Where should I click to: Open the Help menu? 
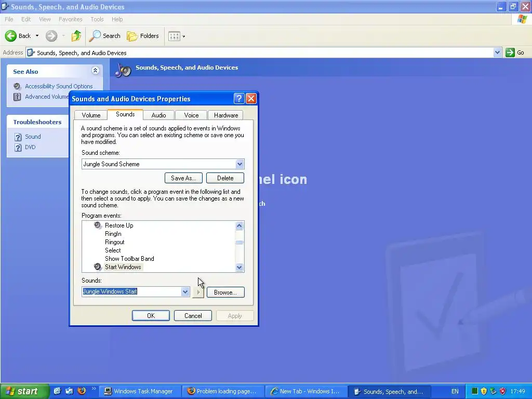pos(117,19)
